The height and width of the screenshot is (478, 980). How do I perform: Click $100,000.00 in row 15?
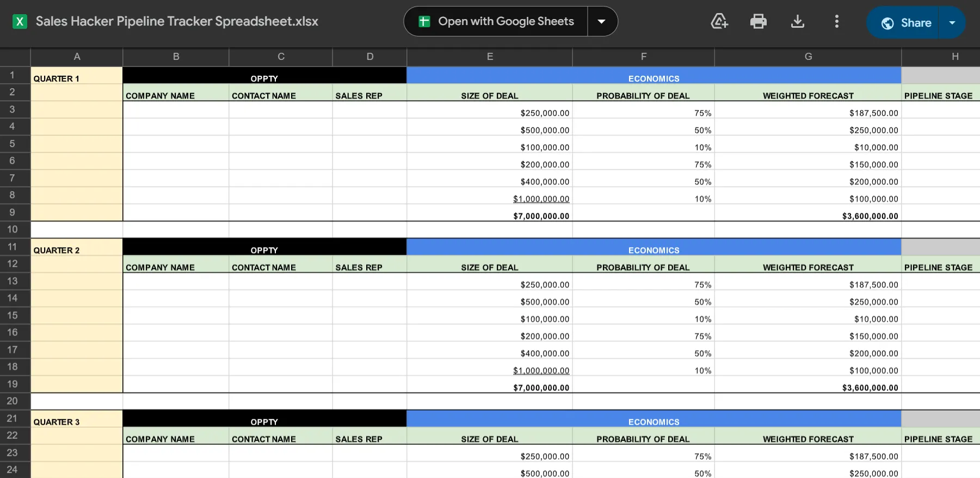[490, 316]
